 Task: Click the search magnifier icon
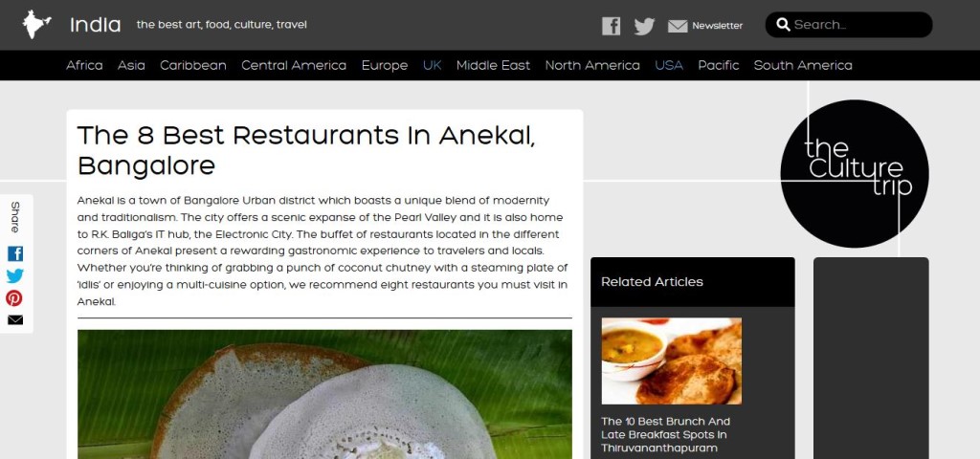tap(783, 24)
